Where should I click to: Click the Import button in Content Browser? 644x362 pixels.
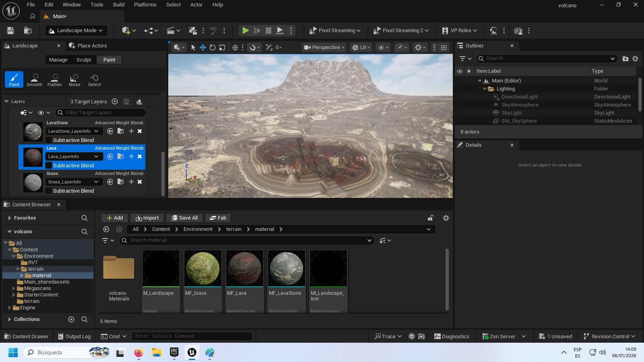[x=147, y=218]
